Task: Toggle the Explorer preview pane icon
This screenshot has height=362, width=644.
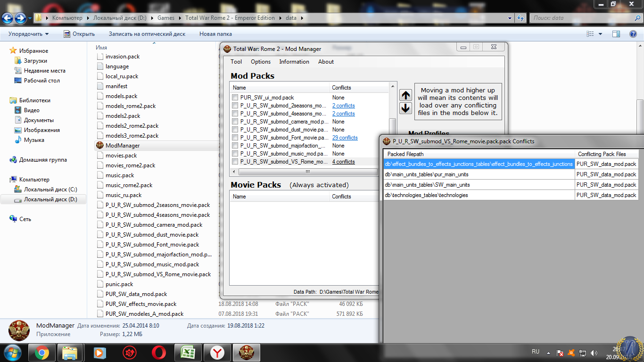Action: 616,34
